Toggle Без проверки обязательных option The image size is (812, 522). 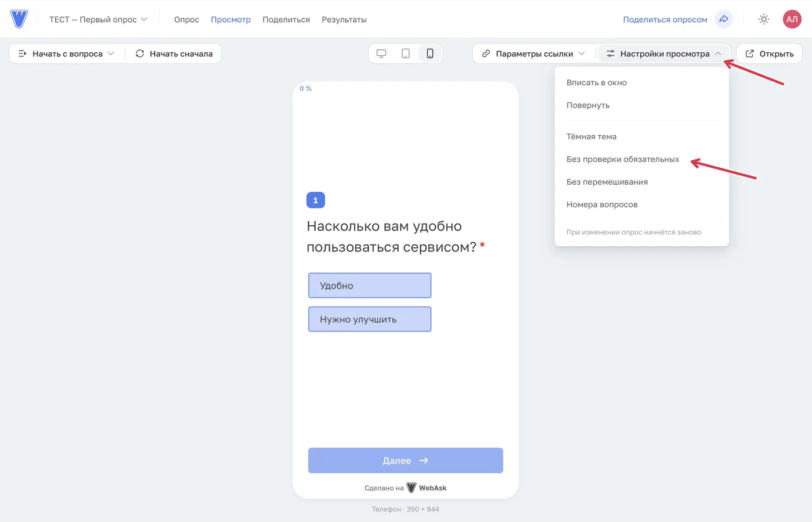[x=641, y=159]
